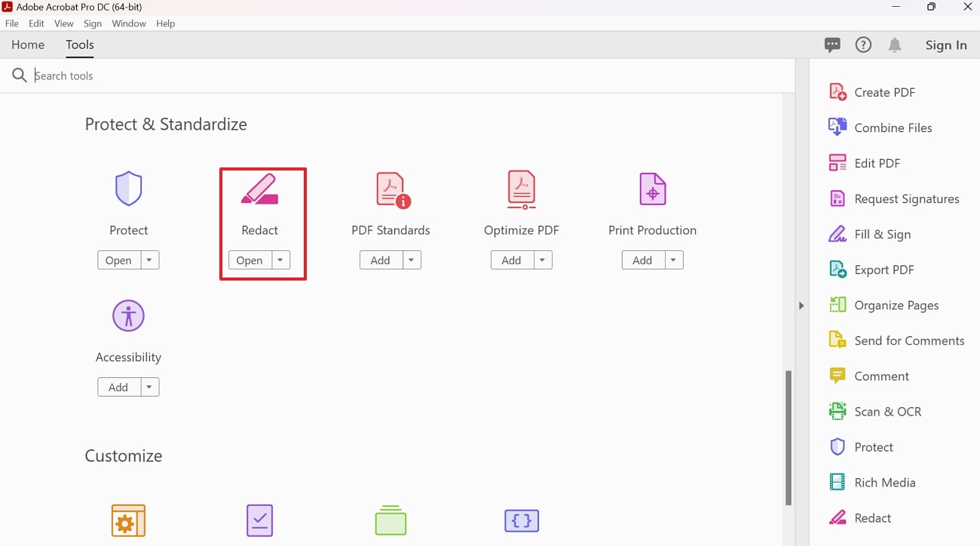This screenshot has height=546, width=980.
Task: Open the View menu
Action: tap(64, 23)
